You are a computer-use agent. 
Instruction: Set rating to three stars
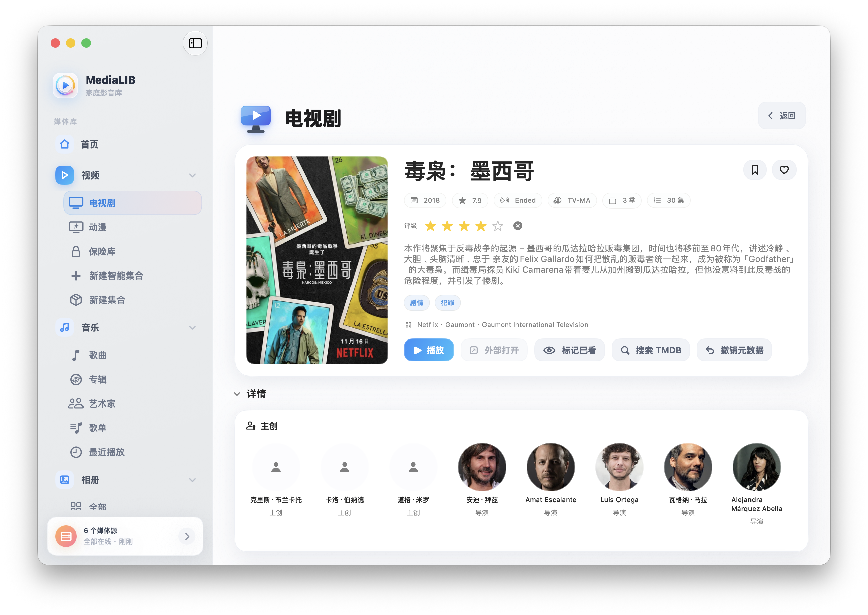pos(464,226)
